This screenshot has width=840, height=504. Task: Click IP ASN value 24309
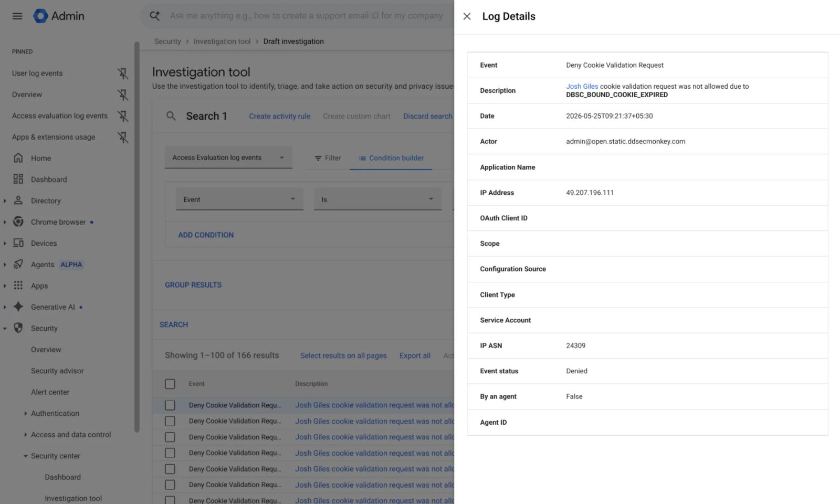pos(575,345)
